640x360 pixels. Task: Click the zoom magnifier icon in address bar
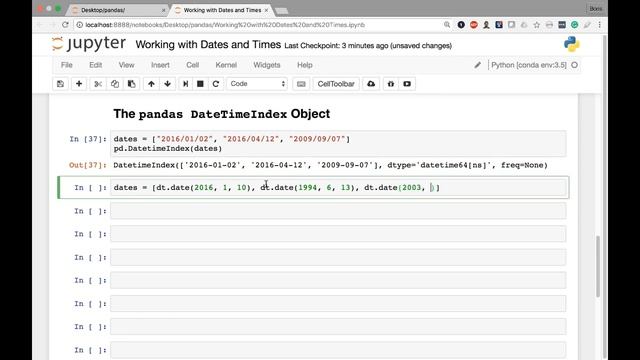coord(447,25)
